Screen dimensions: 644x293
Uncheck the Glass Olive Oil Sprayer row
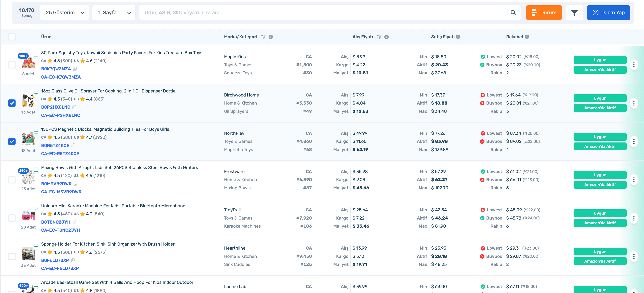12,103
